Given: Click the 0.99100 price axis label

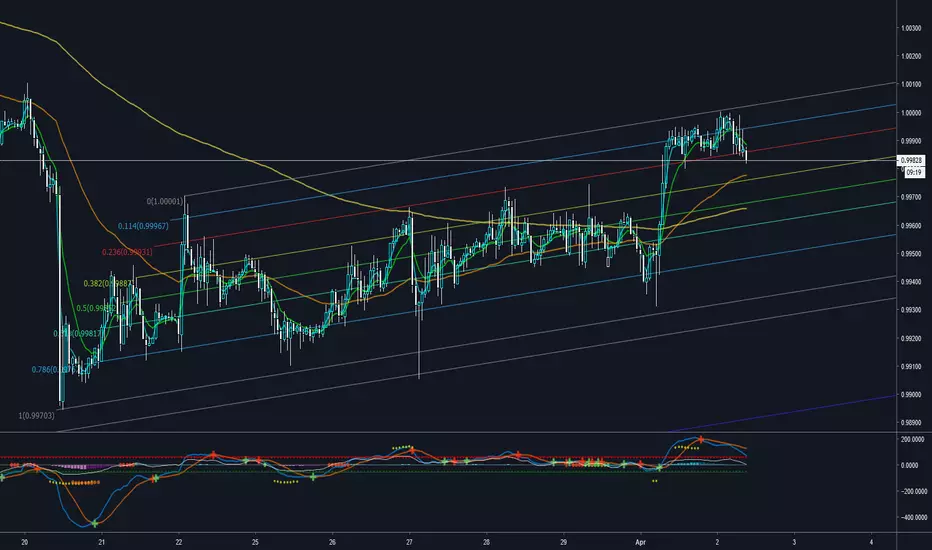Looking at the screenshot, I should pos(911,366).
